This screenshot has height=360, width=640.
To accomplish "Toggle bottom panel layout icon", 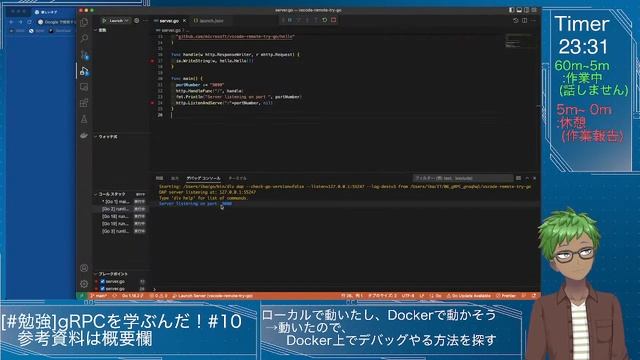I will click(x=519, y=10).
